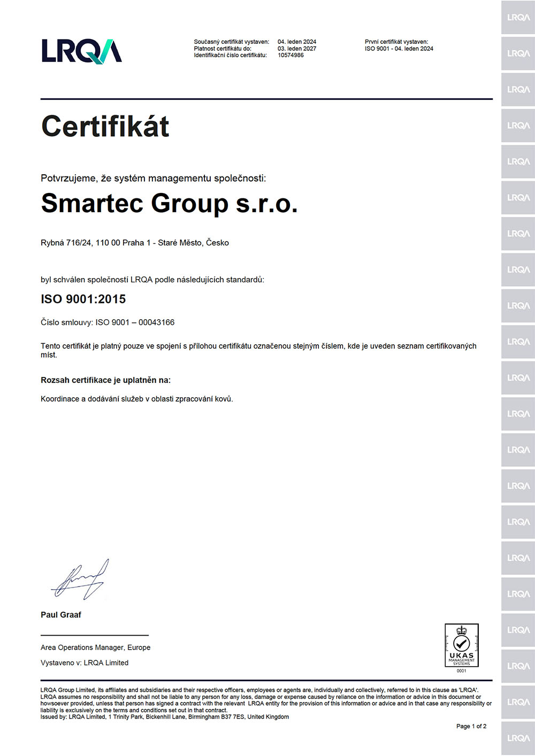
Task: Click the page indicator "Page 1 of 2"
Action: [x=471, y=726]
